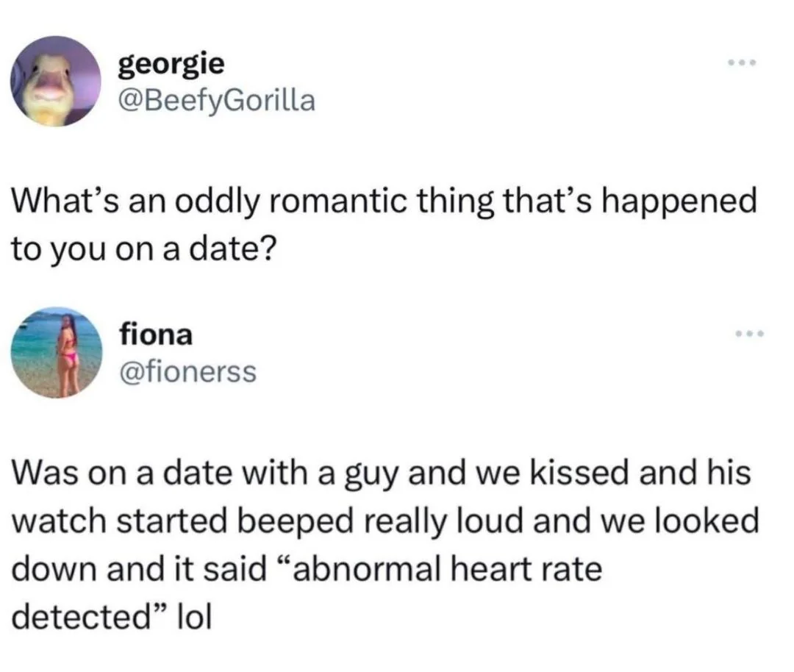Open georgie's duck profile picture
794x672 pixels.
[56, 81]
